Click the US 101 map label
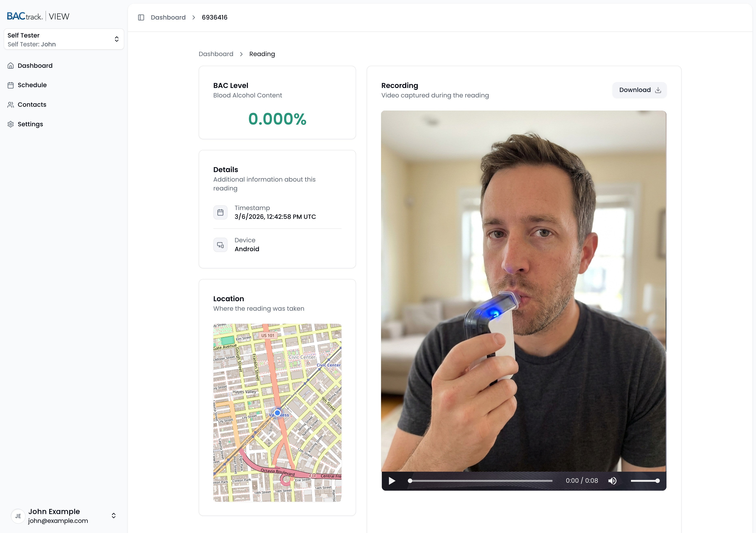This screenshot has height=533, width=756. point(268,335)
